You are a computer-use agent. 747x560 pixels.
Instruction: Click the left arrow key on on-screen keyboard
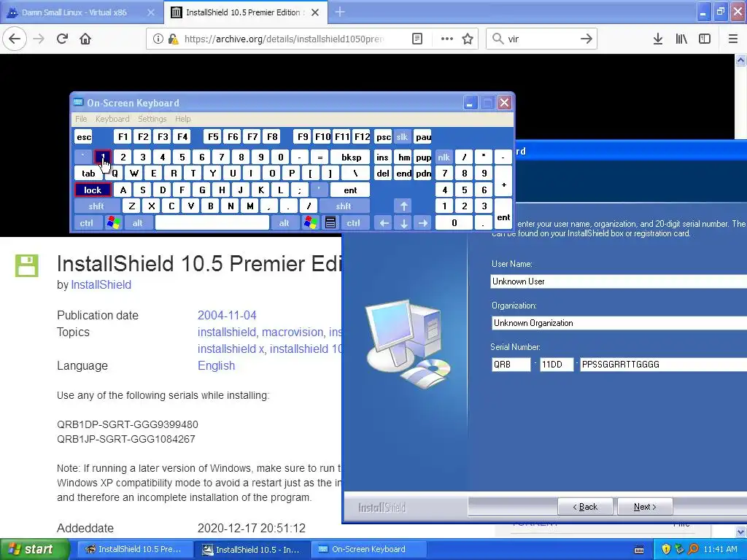[384, 223]
